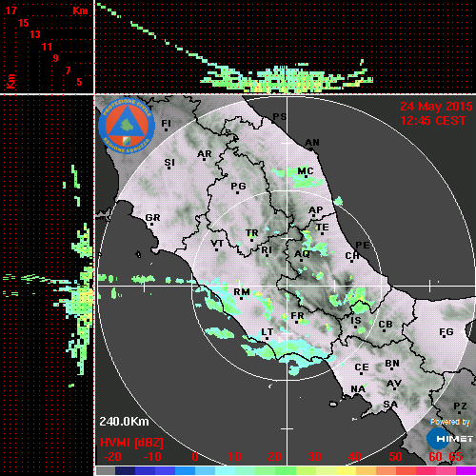Viewport: 476px width, 476px height.
Task: Click the 17 km altitude scale label
Action: 10,10
